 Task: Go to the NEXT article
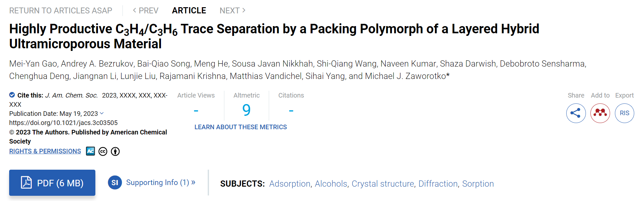[233, 10]
